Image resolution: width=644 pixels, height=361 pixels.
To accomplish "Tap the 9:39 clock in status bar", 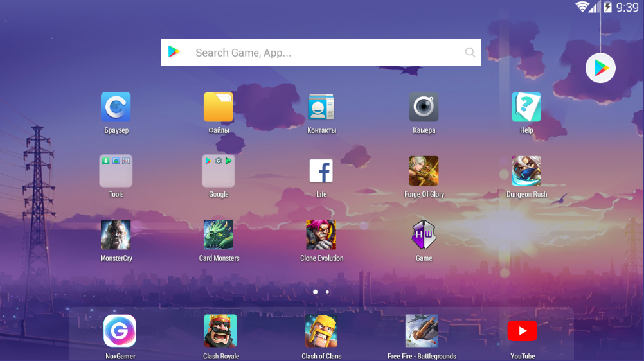I will tap(627, 8).
